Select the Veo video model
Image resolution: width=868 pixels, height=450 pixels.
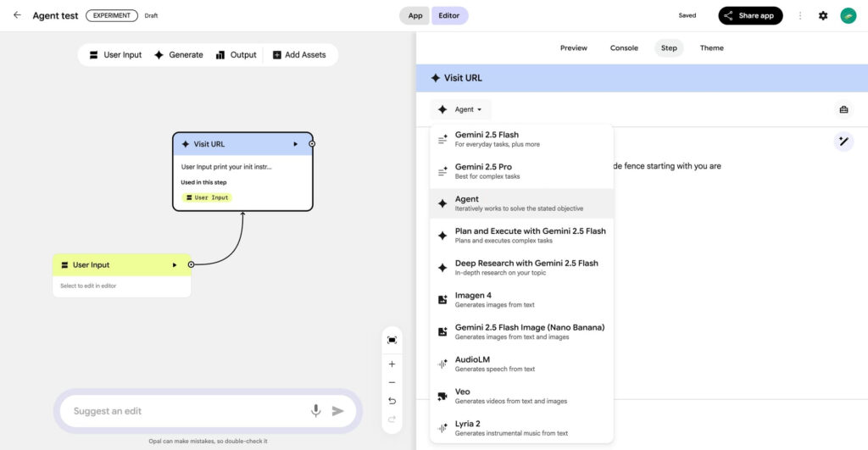click(521, 396)
